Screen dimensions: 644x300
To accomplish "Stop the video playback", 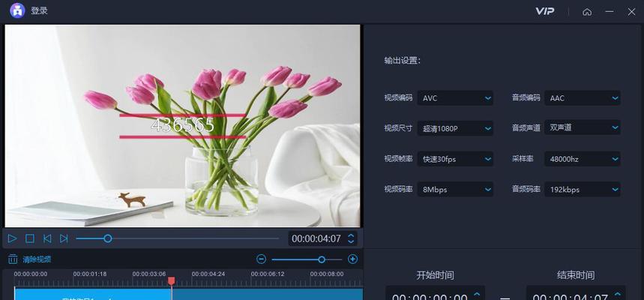I will point(29,238).
